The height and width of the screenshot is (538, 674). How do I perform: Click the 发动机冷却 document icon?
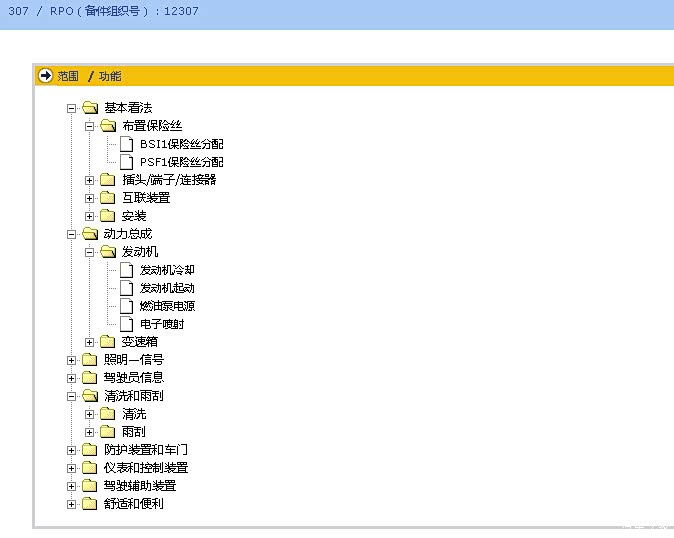126,270
